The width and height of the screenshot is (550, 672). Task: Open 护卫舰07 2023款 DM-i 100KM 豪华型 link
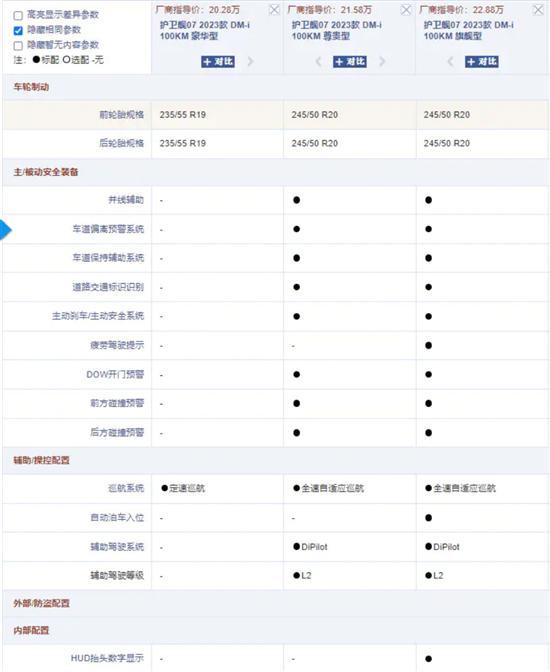click(x=205, y=30)
